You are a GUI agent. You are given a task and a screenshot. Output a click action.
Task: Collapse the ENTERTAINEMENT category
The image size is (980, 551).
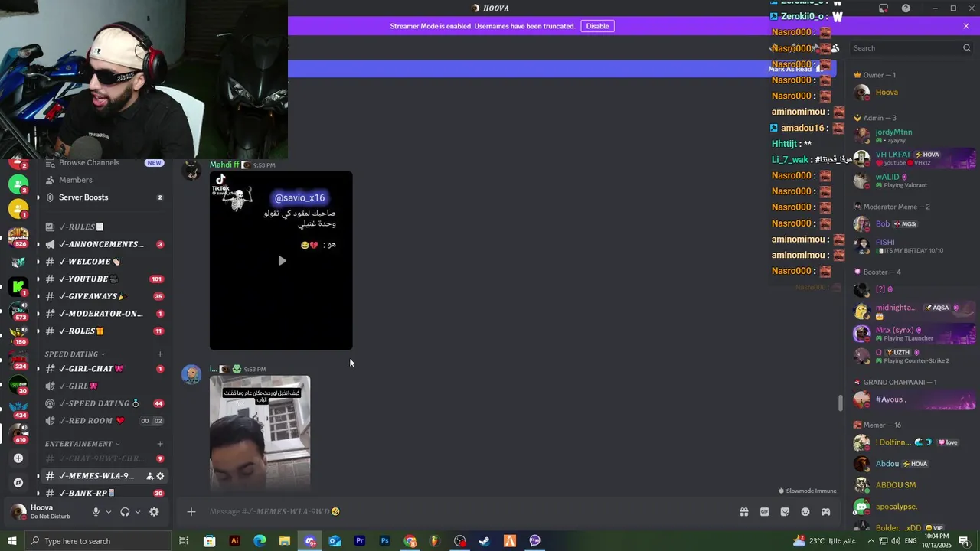[83, 444]
